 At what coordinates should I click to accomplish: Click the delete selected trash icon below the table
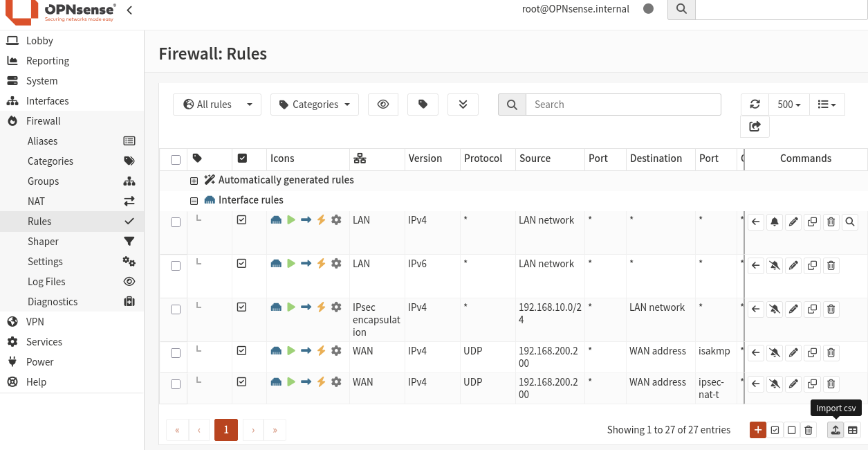click(x=809, y=430)
